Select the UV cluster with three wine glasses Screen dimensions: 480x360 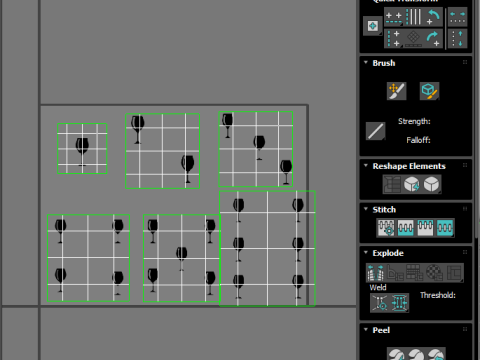pyautogui.click(x=256, y=149)
